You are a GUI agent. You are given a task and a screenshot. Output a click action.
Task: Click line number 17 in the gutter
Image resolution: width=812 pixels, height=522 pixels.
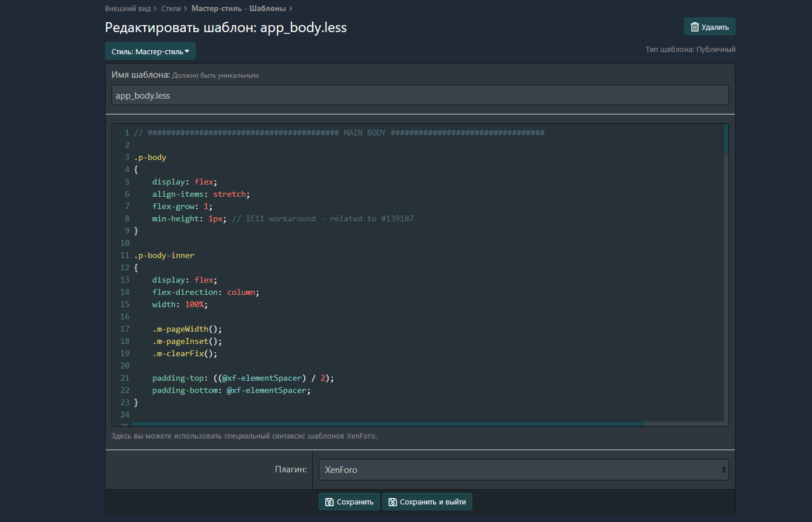[x=125, y=329]
